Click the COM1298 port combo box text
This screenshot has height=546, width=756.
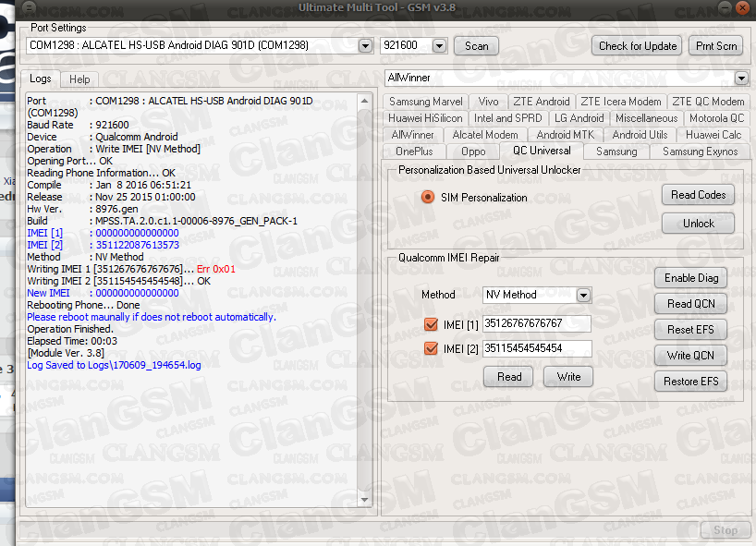pos(169,45)
